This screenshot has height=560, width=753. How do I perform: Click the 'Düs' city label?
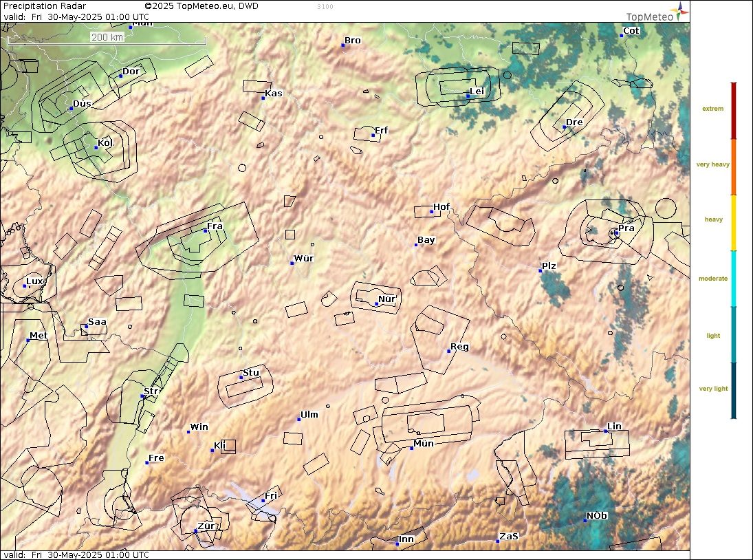pyautogui.click(x=82, y=104)
